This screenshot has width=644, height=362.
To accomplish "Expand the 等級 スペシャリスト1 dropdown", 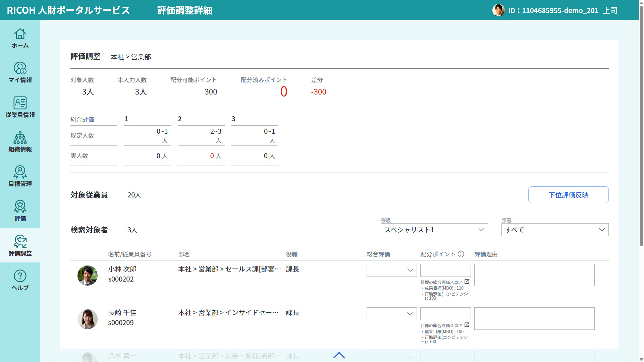I will click(x=434, y=230).
